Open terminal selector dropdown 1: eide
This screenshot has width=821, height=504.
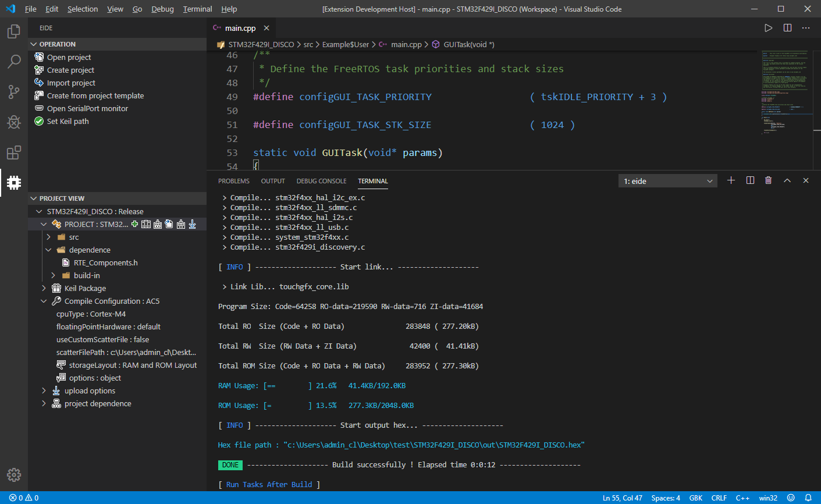(x=668, y=181)
